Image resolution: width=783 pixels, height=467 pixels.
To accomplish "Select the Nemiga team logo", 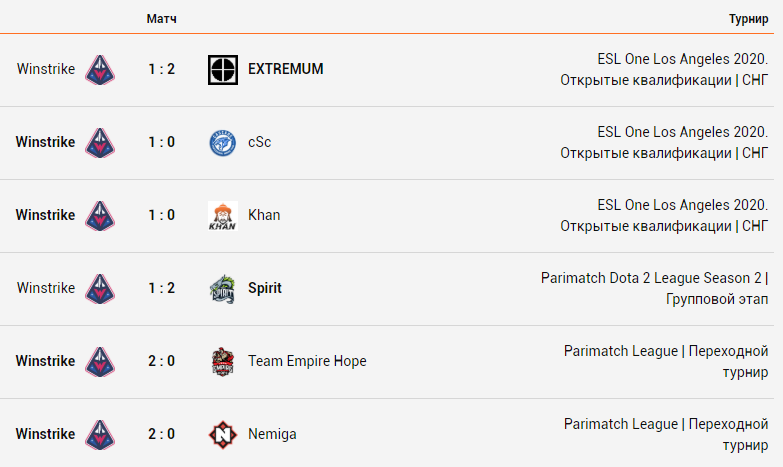I will tap(223, 435).
